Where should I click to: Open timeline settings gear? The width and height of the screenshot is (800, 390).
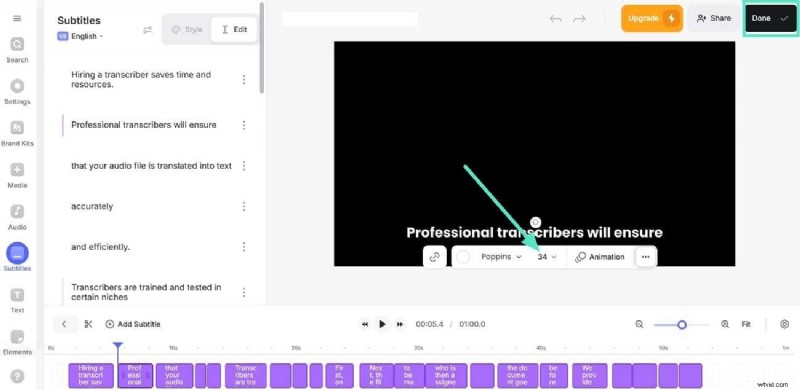(x=785, y=324)
